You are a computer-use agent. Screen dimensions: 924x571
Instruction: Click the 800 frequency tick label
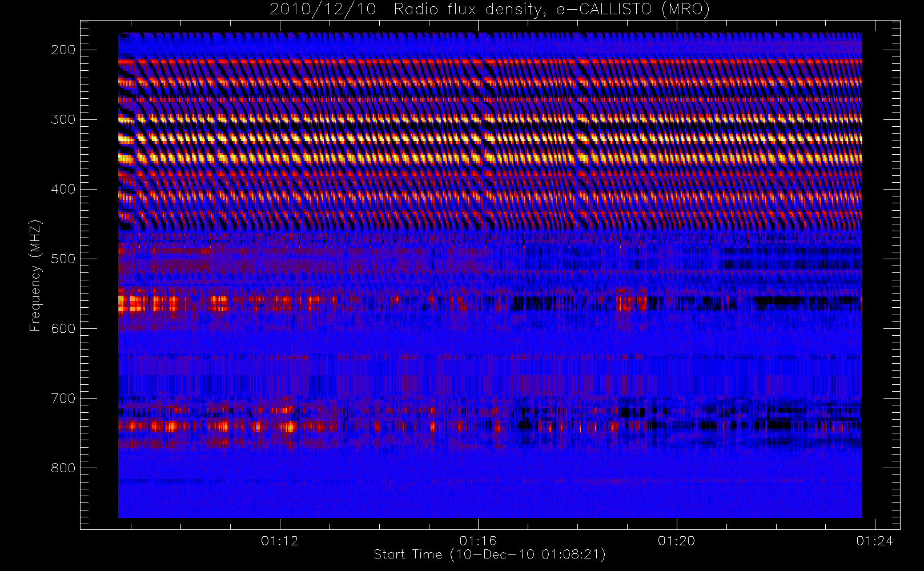[x=63, y=468]
